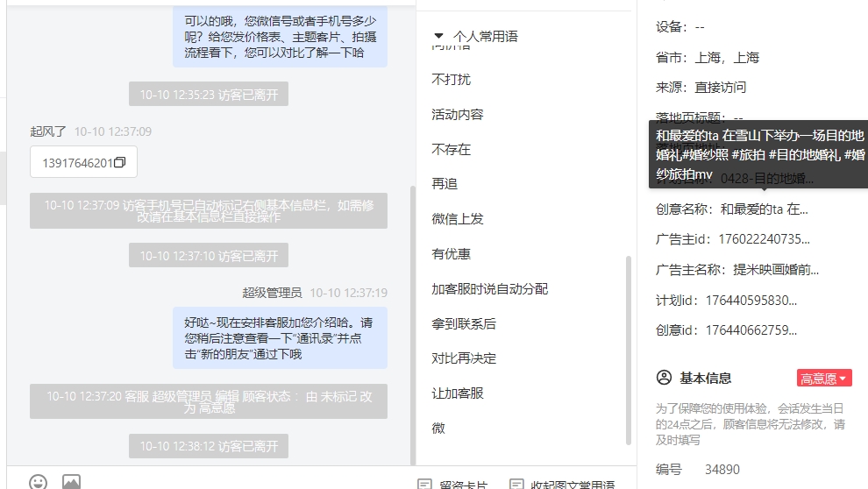
Task: Click the 可以的哦 message bubble
Action: coord(280,37)
